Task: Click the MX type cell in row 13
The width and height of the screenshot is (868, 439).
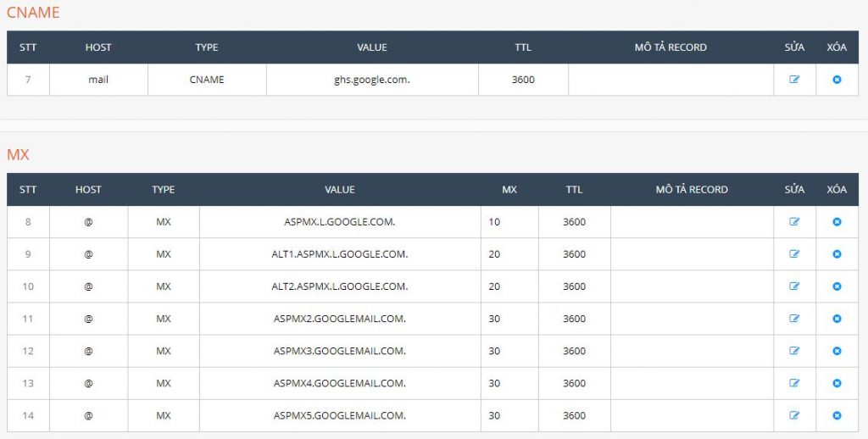Action: (x=164, y=383)
